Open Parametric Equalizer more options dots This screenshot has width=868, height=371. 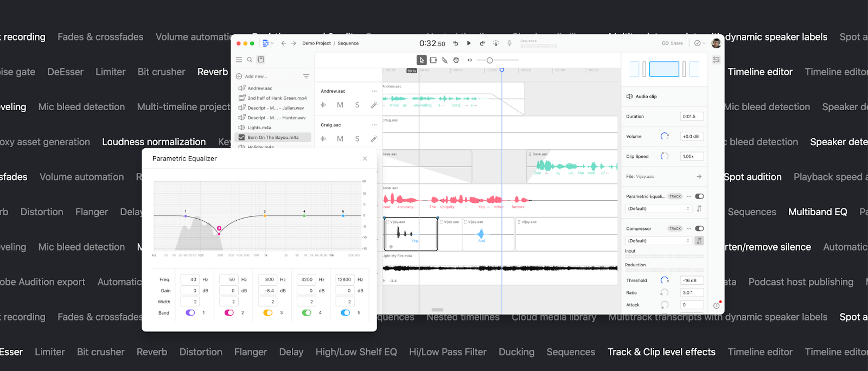pos(688,196)
